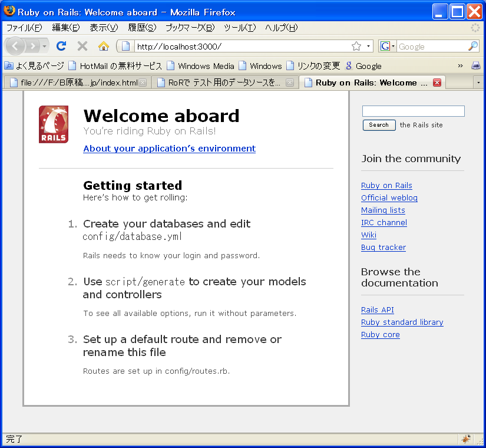Click the 'Welcome aboard' heading text
This screenshot has height=448, width=486.
point(161,116)
